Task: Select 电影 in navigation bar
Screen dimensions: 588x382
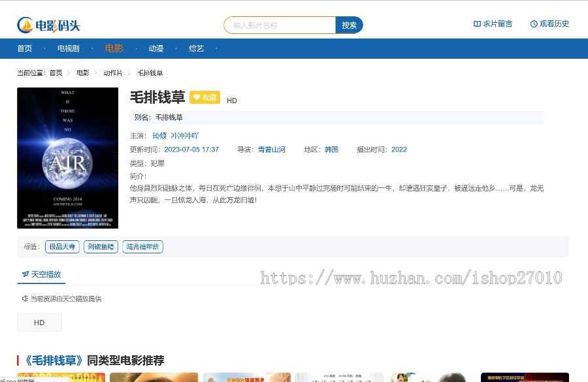Action: (x=114, y=48)
